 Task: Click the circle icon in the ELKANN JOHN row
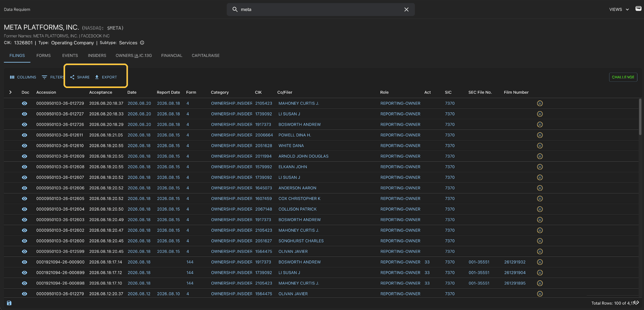pos(540,167)
